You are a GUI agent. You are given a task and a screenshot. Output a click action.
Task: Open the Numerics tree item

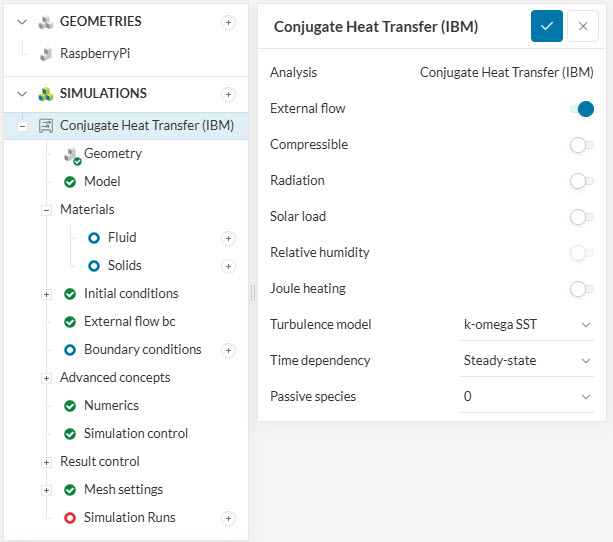point(111,406)
